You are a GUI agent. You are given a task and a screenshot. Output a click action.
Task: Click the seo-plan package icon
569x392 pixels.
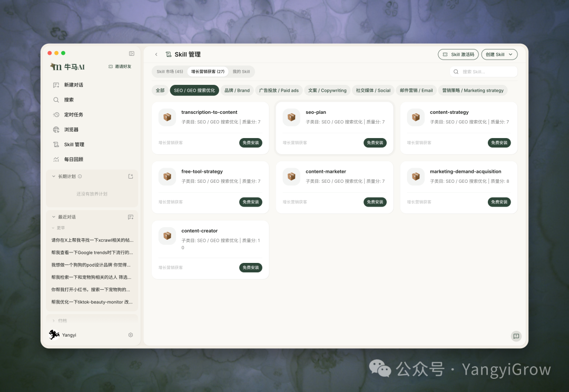tap(291, 117)
